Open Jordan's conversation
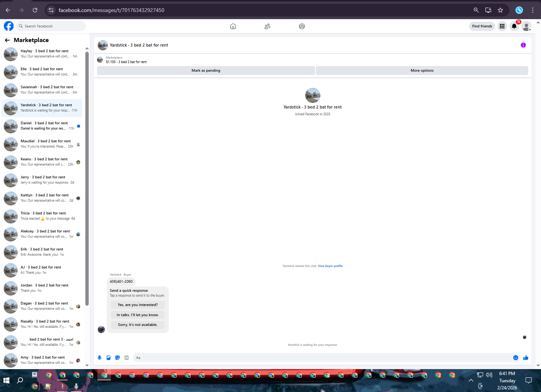This screenshot has width=541, height=392. [x=42, y=288]
